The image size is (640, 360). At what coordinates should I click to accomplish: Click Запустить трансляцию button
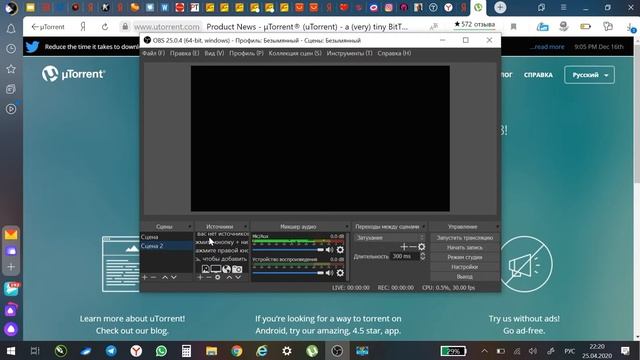pos(464,238)
